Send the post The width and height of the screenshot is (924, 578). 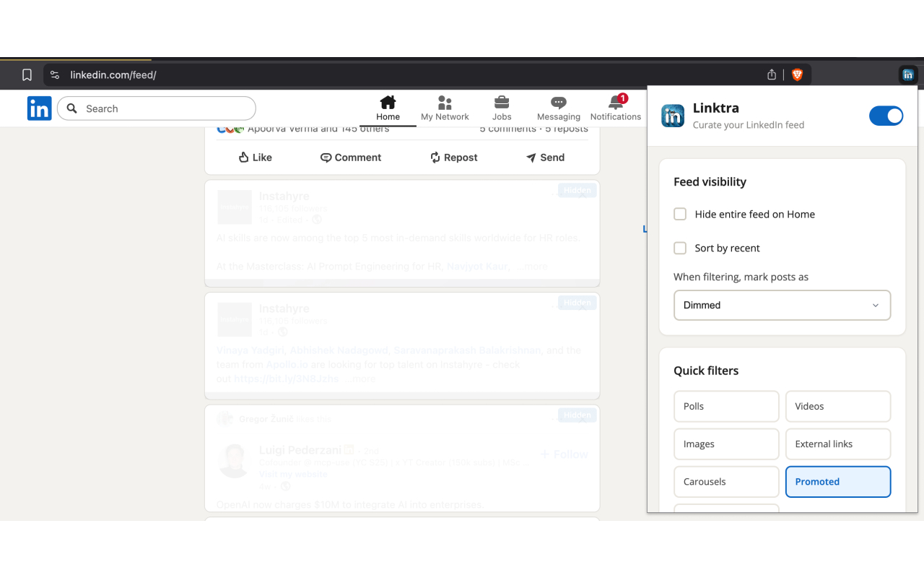tap(545, 158)
